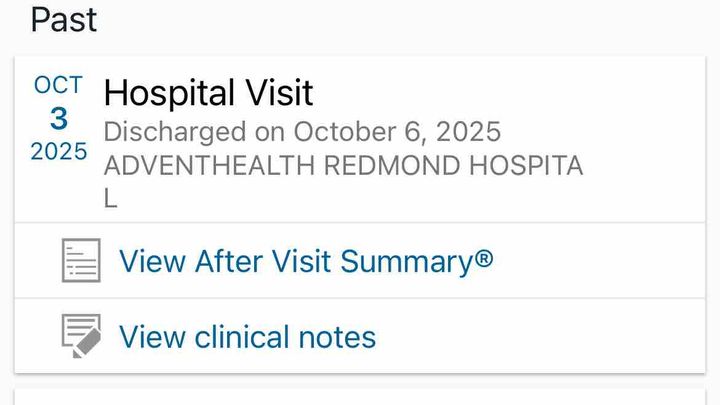Open the View clinical notes link
The image size is (720, 405).
click(247, 336)
